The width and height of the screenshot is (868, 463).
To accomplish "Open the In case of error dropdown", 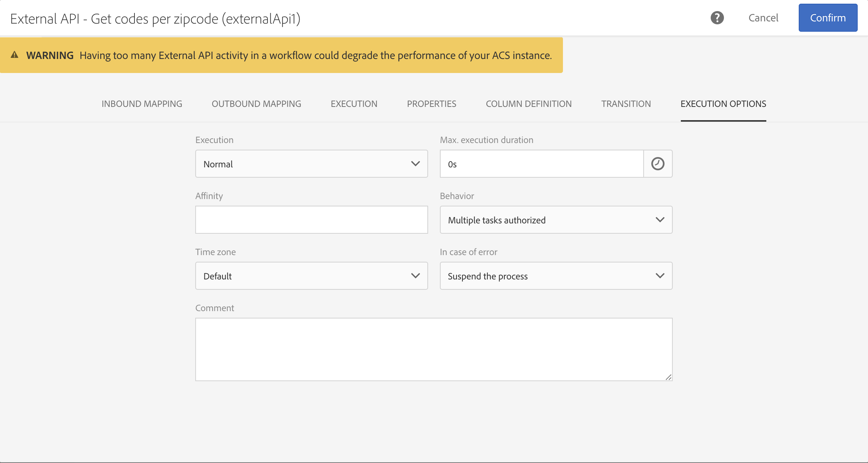I will tap(556, 276).
